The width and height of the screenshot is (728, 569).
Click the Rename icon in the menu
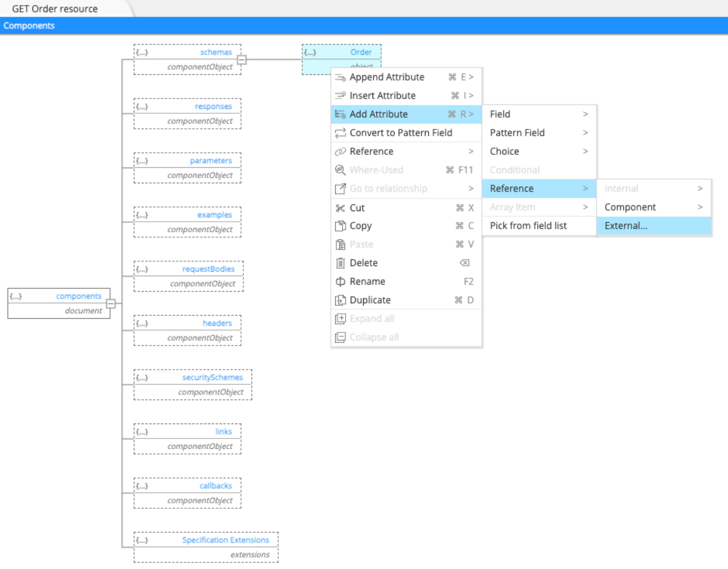(x=340, y=281)
